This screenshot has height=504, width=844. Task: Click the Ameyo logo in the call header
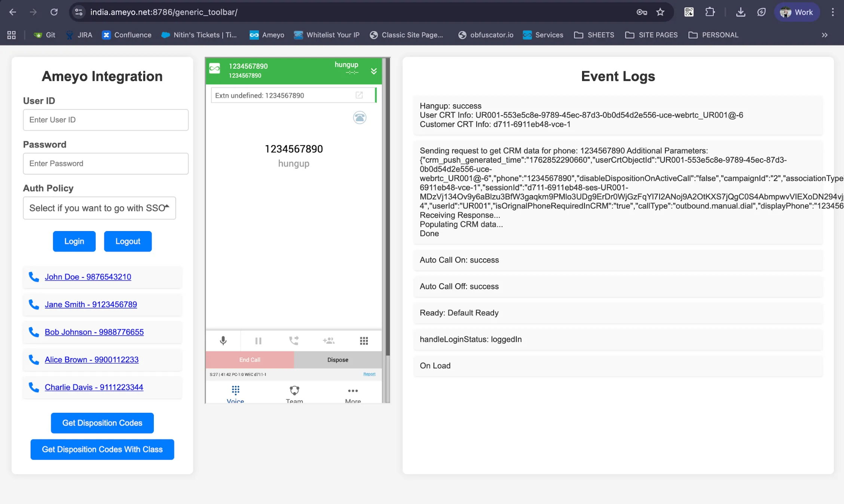coord(214,68)
